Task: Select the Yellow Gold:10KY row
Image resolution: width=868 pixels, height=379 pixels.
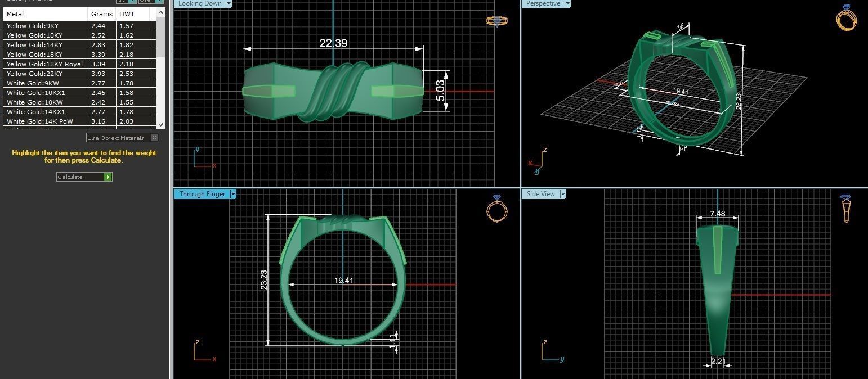Action: coord(79,35)
